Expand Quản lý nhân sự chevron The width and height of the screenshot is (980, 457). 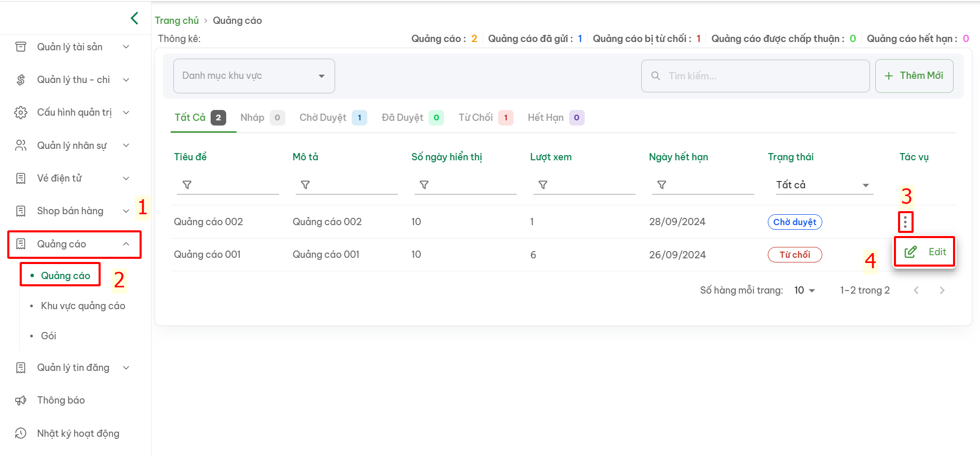tap(126, 145)
